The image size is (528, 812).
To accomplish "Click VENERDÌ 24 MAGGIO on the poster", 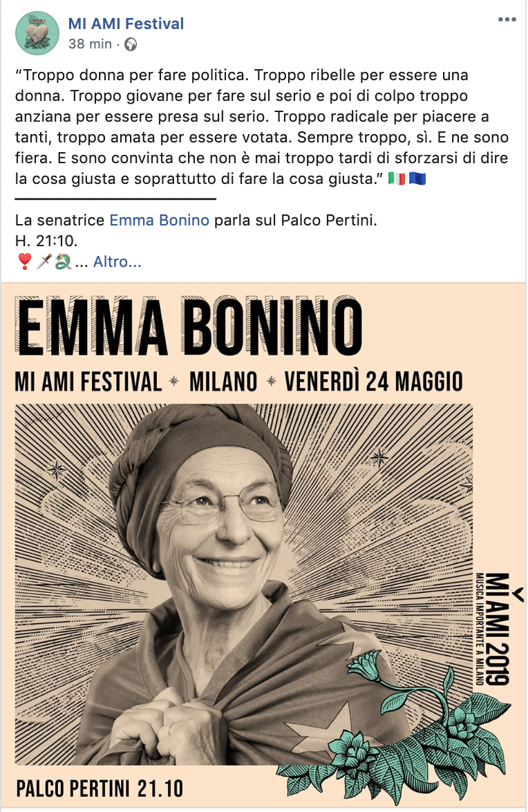I will pos(373,381).
